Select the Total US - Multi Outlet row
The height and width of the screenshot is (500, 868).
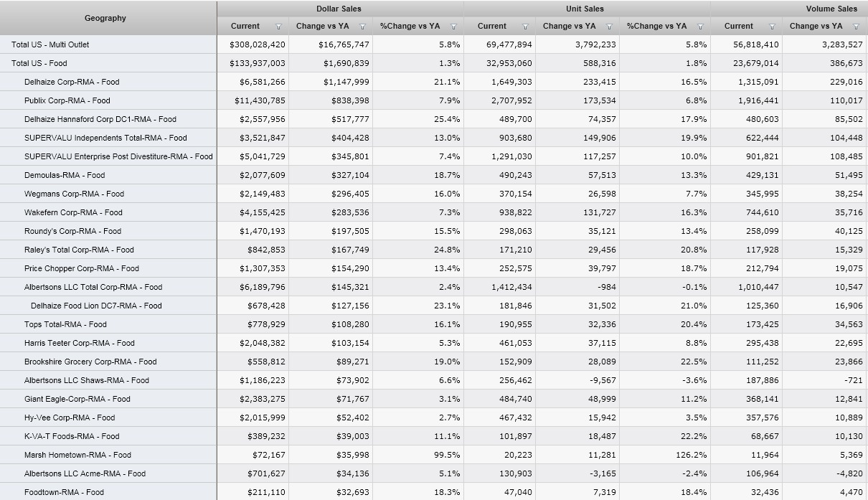(x=50, y=44)
